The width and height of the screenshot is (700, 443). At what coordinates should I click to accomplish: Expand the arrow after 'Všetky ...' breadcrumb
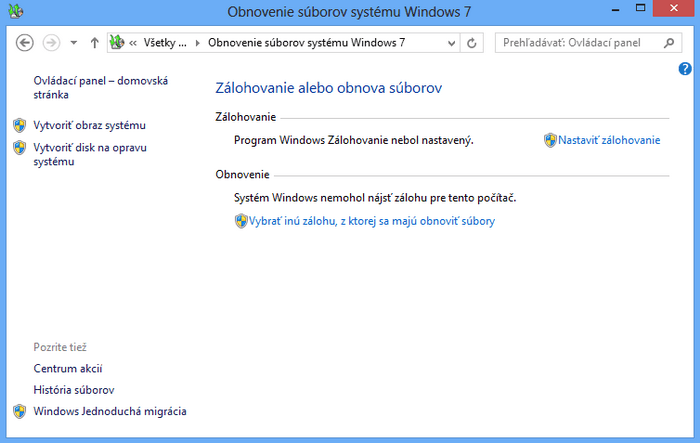197,43
